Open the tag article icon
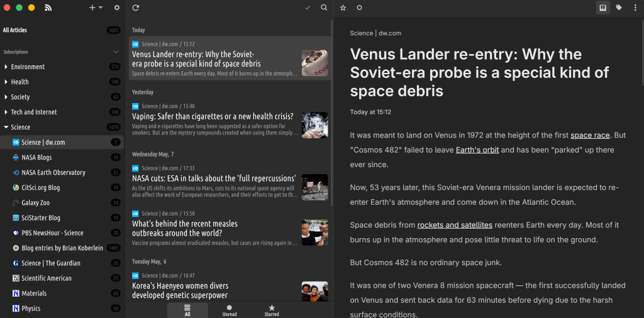The width and height of the screenshot is (644, 318). [x=619, y=8]
